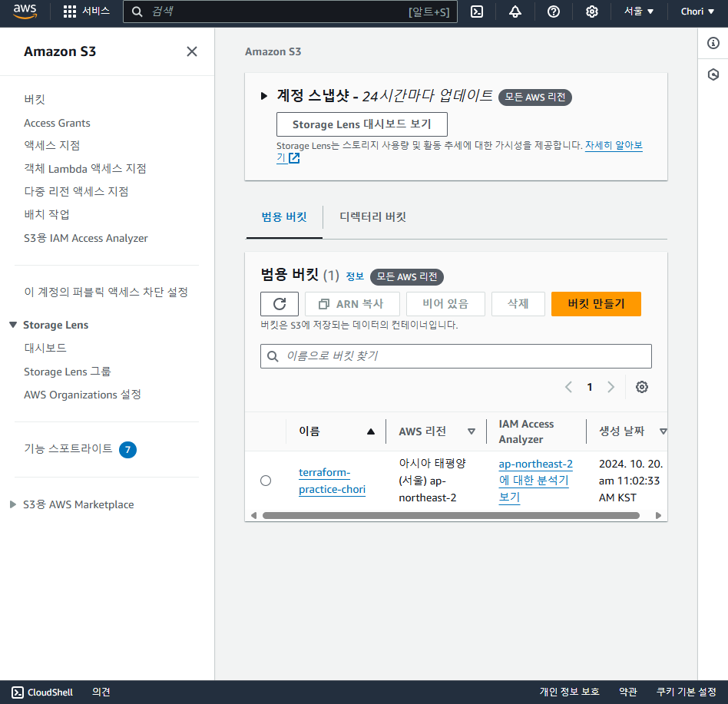
Task: Open 의견 feedback in footer
Action: 101,692
